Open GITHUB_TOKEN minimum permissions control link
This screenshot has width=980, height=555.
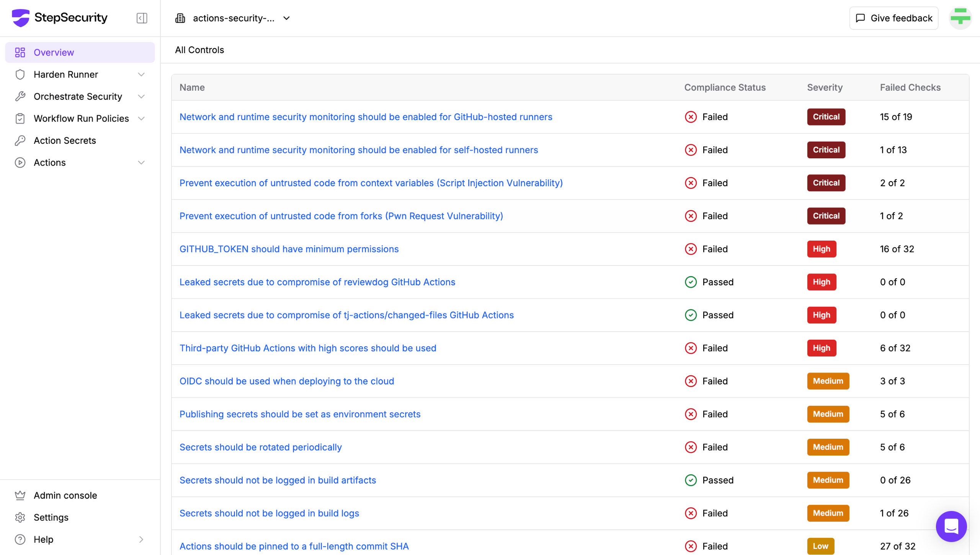(289, 249)
